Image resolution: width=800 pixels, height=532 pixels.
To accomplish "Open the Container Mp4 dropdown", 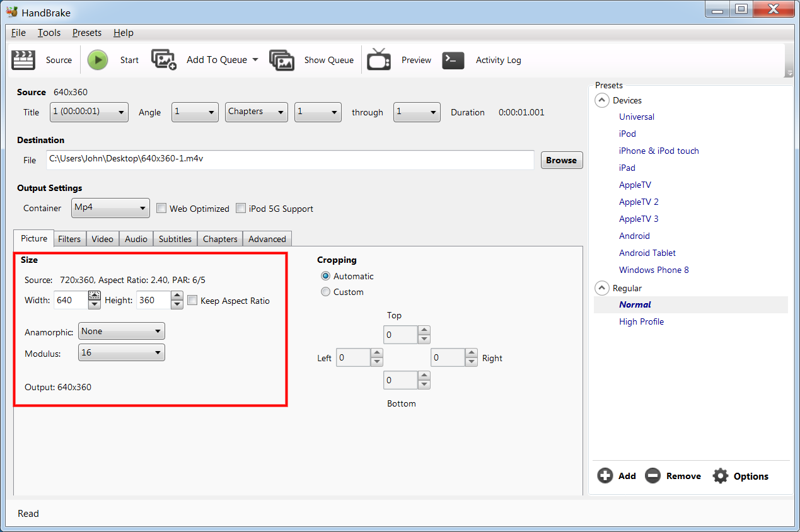I will (x=110, y=208).
